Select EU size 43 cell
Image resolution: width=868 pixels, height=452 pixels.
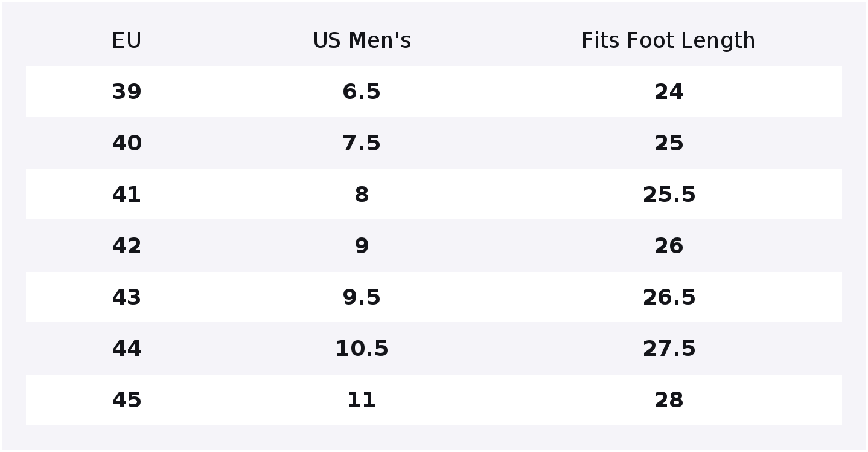point(127,297)
